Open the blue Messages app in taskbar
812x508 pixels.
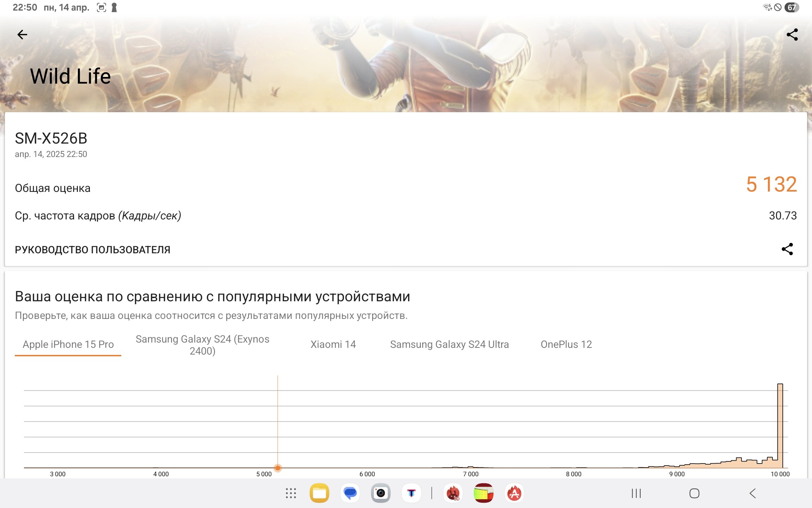point(350,493)
